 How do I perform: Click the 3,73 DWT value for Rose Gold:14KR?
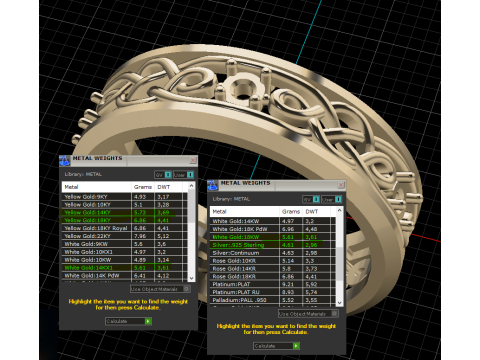tap(311, 269)
